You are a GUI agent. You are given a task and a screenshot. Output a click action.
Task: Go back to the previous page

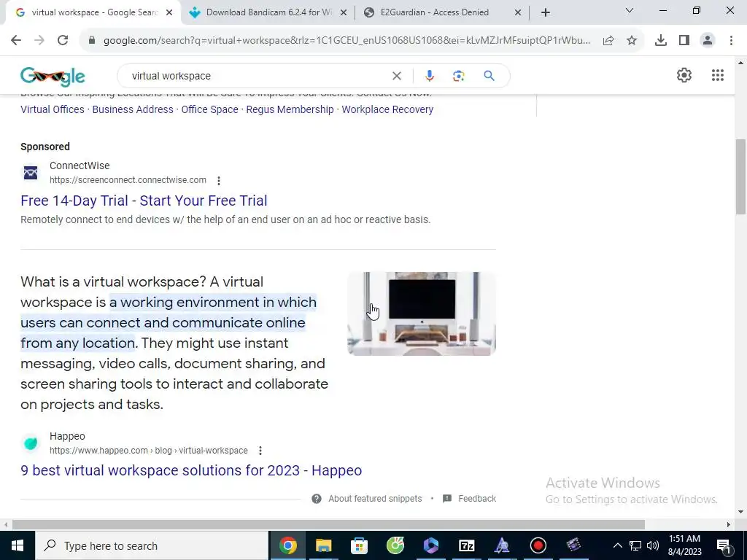[16, 41]
